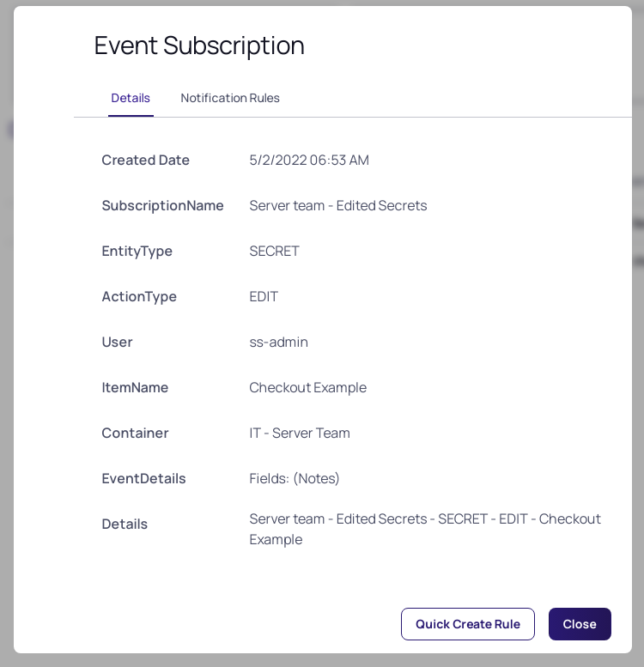
Task: Click the EntityType value SECRET
Action: pyautogui.click(x=275, y=252)
